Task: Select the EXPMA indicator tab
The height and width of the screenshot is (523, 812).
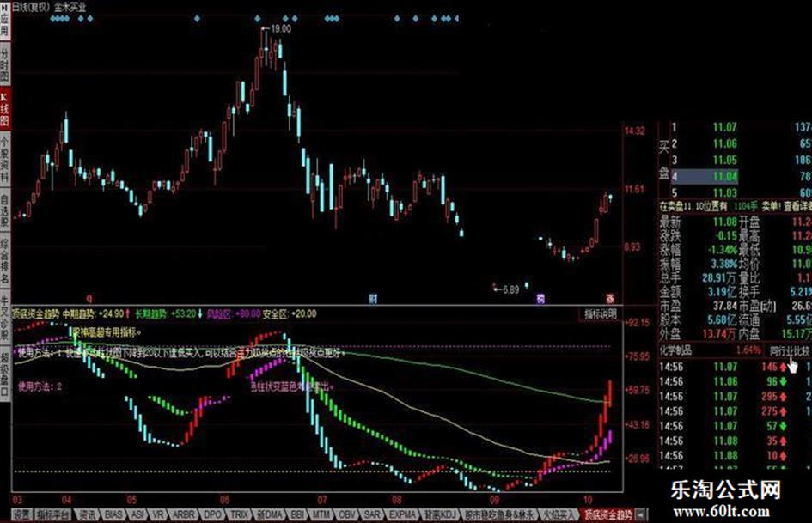Action: 402,514
